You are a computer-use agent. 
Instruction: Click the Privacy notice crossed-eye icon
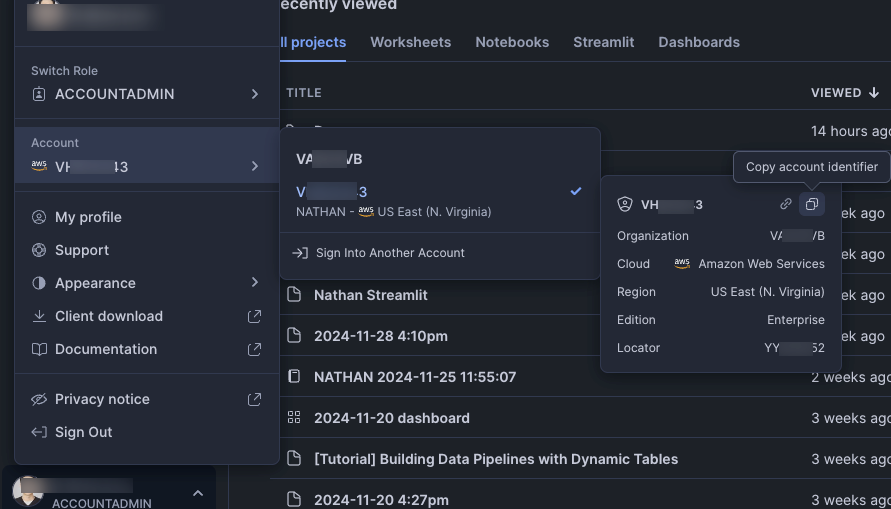click(39, 399)
